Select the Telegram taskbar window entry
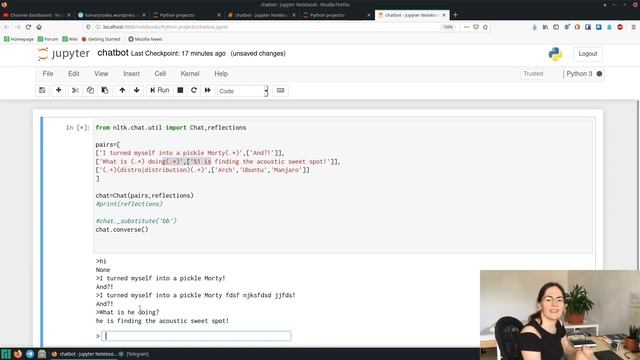This screenshot has width=640, height=360. click(x=134, y=354)
